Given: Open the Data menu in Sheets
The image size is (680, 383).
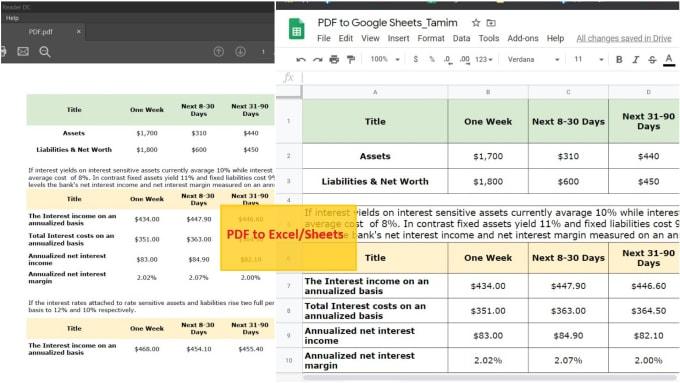Looking at the screenshot, I should tap(461, 38).
